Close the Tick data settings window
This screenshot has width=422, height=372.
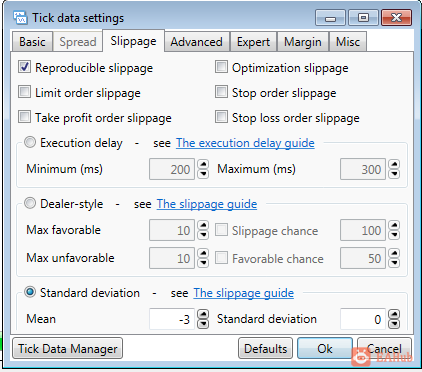(x=396, y=18)
